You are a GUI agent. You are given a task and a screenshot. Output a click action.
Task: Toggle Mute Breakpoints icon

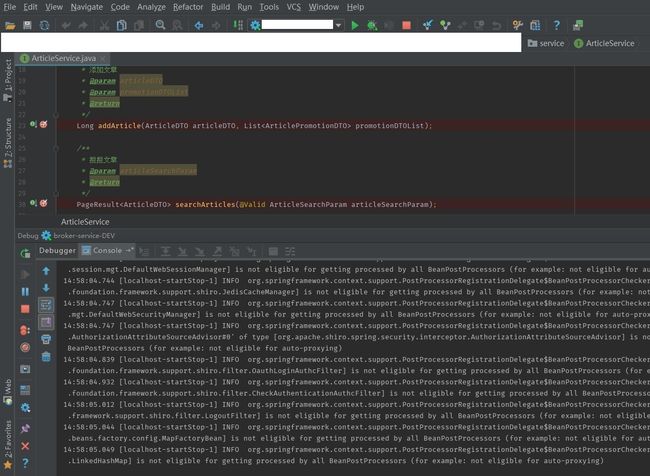tap(25, 347)
